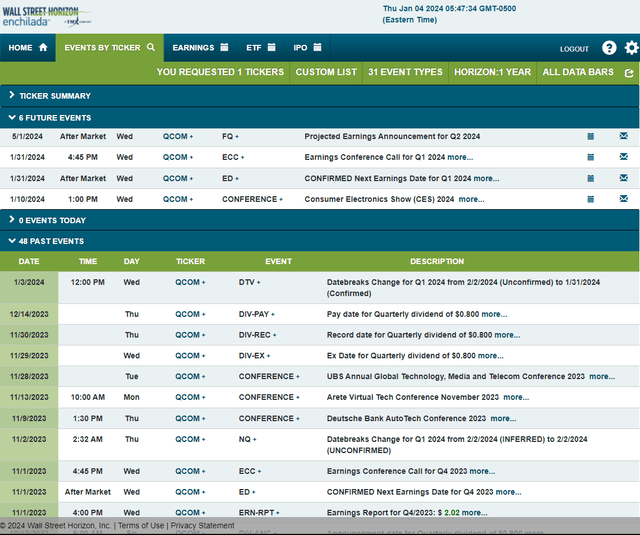Click YOU REQUESTED 1 TICKERS button

220,72
